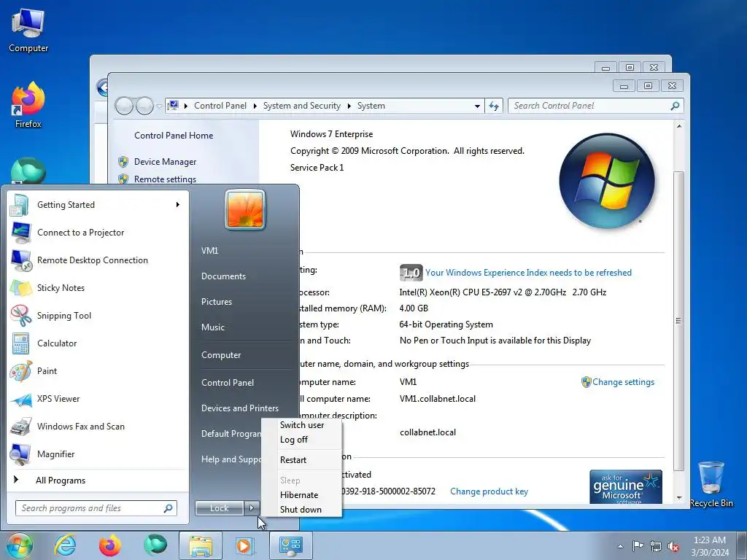Click the network tray icon
This screenshot has width=747, height=560.
tap(656, 546)
